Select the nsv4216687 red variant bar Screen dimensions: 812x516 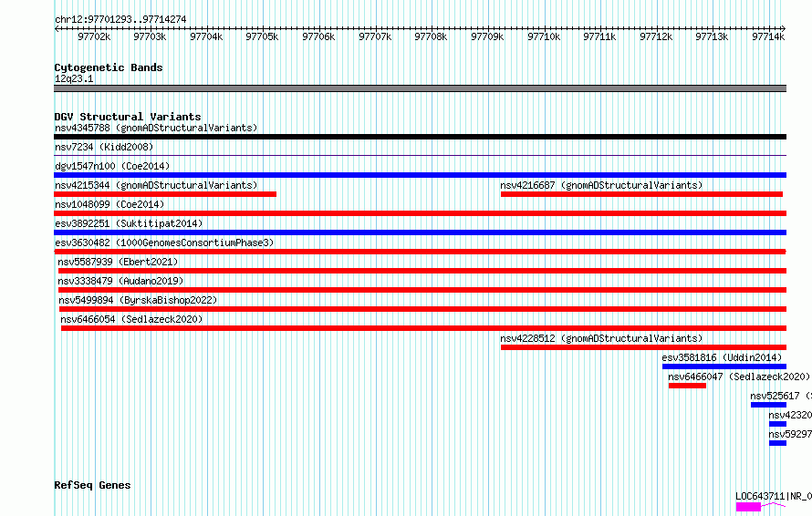641,194
